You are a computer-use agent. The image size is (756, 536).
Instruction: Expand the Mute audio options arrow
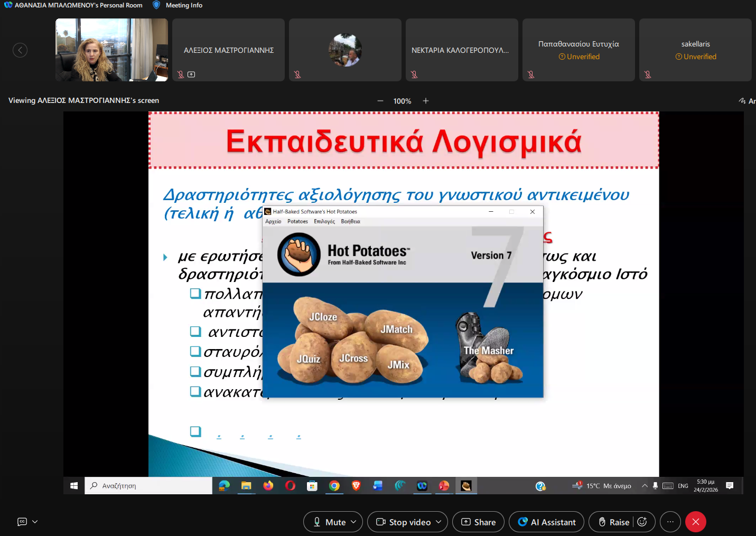354,522
